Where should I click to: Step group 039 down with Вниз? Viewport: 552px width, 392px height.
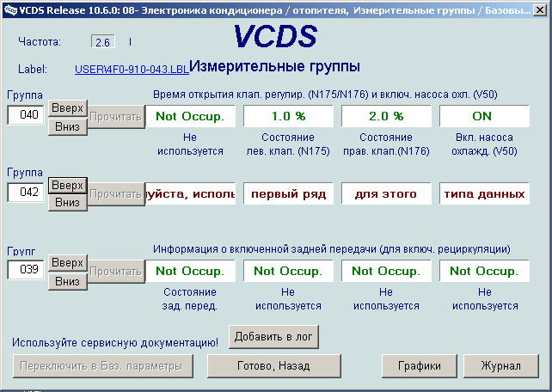[68, 281]
